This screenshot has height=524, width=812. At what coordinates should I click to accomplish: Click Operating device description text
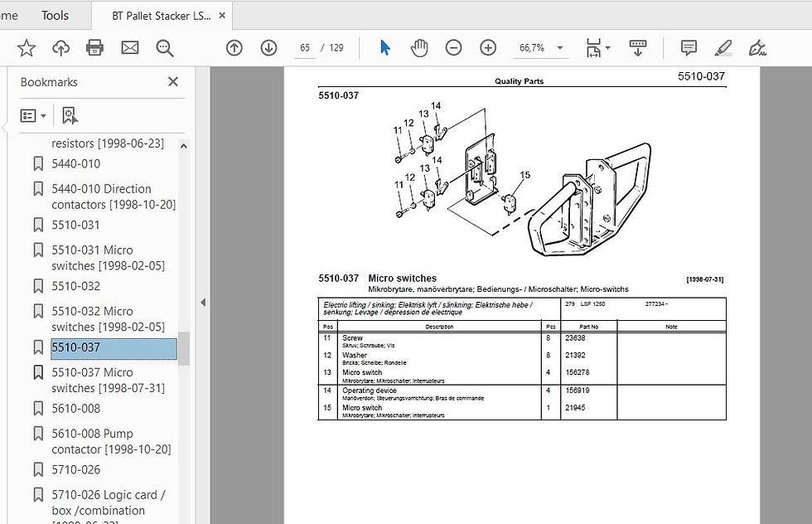[x=370, y=391]
